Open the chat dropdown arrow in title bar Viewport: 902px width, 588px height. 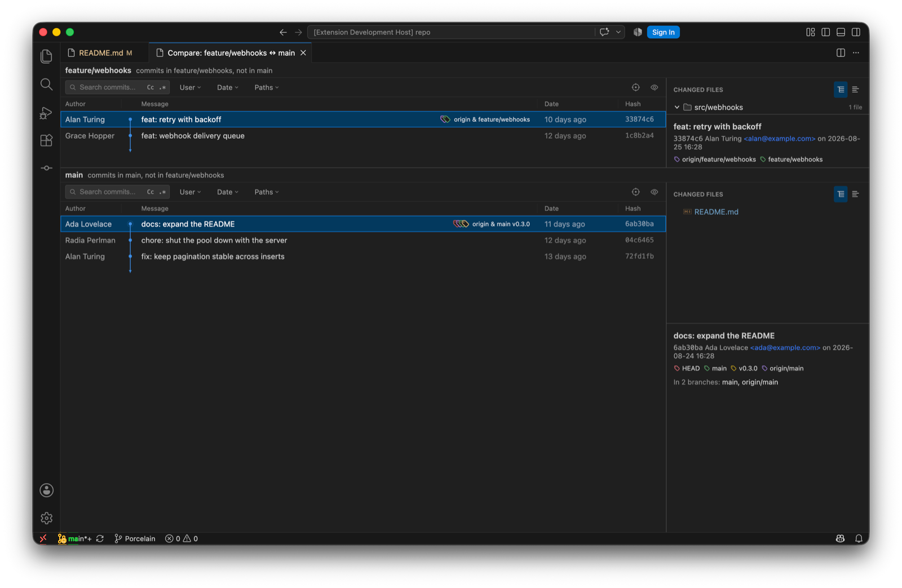(618, 32)
